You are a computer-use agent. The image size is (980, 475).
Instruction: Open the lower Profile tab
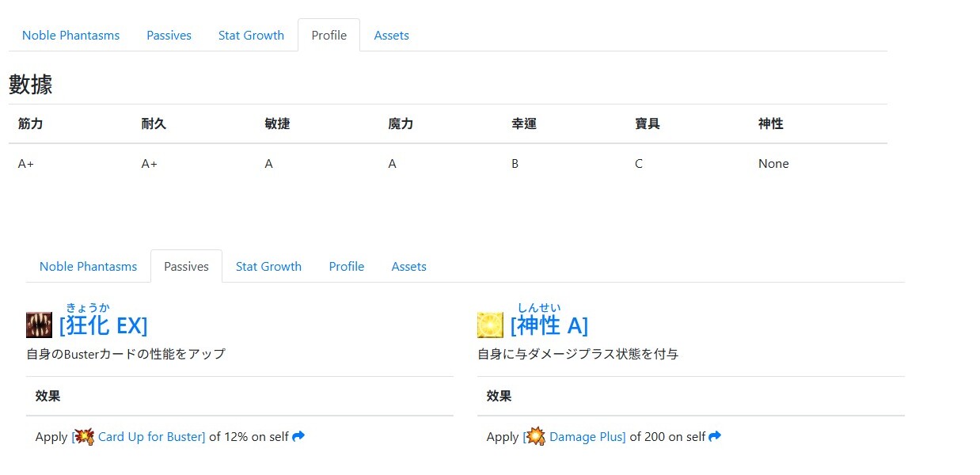tap(347, 266)
